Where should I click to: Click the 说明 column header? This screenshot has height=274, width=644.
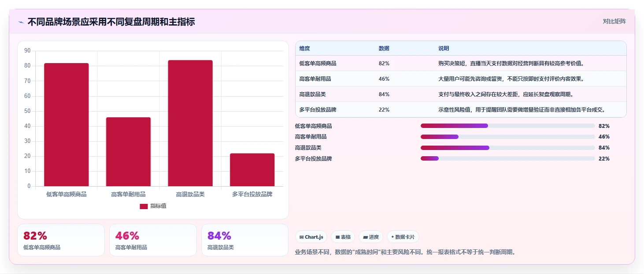click(444, 48)
